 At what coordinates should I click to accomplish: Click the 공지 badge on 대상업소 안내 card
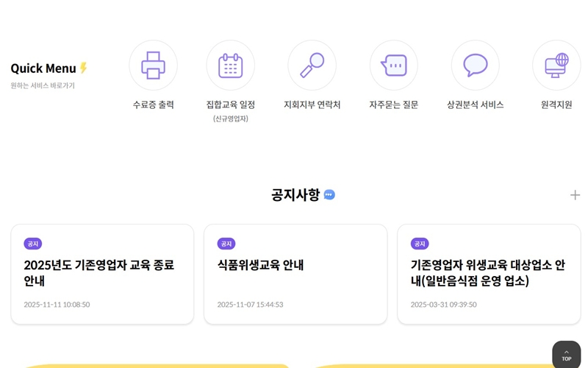(x=420, y=244)
